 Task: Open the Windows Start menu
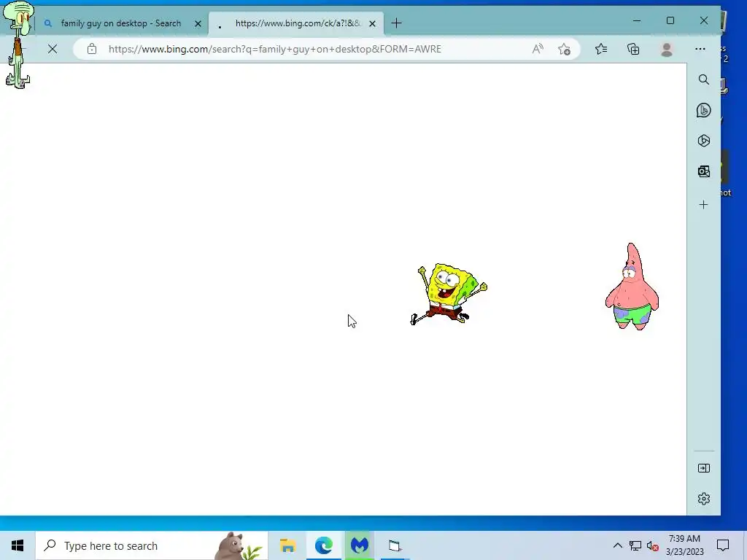(x=18, y=545)
